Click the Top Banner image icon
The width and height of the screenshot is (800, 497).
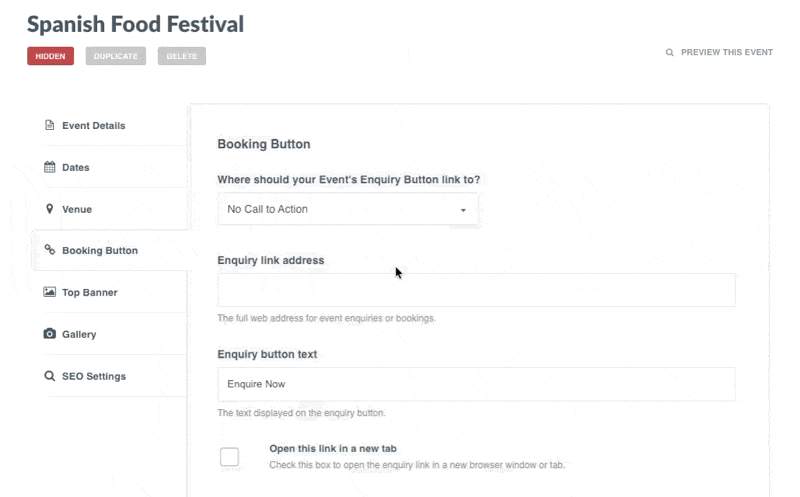pyautogui.click(x=49, y=293)
